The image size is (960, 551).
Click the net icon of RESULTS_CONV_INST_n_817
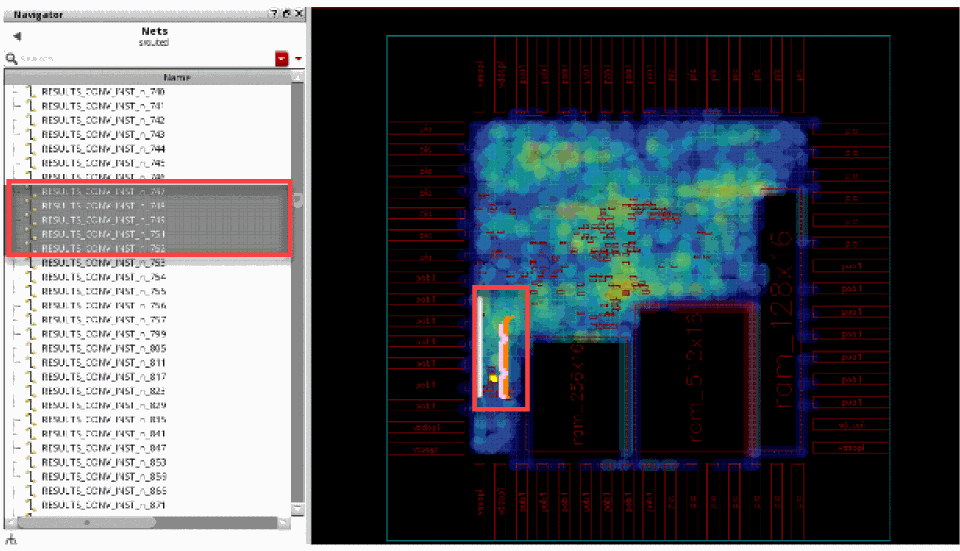click(x=31, y=377)
